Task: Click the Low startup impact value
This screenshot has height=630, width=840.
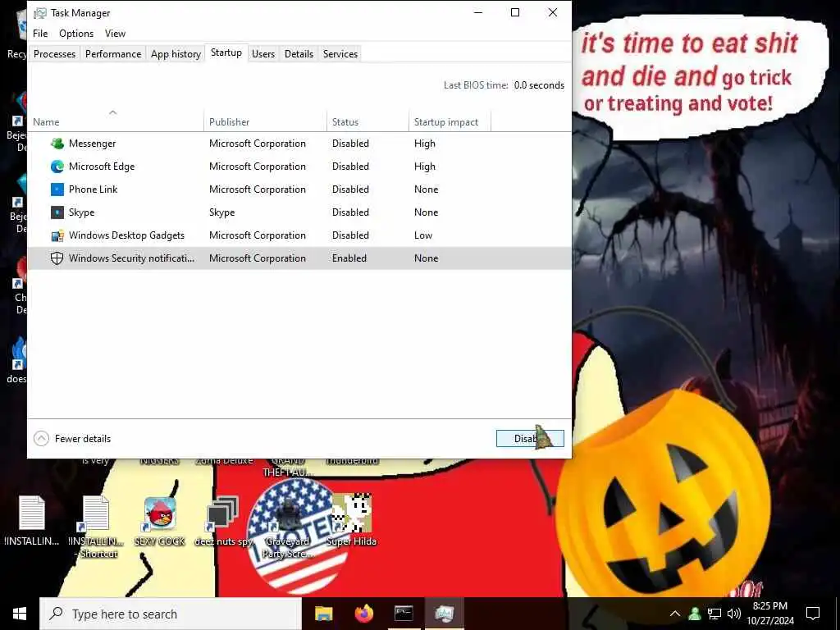Action: pos(423,235)
